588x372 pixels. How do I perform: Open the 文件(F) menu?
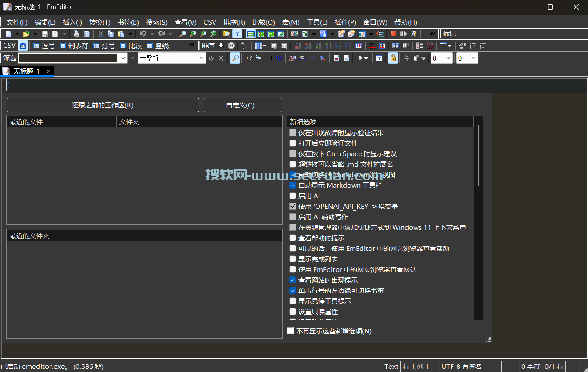(x=17, y=22)
